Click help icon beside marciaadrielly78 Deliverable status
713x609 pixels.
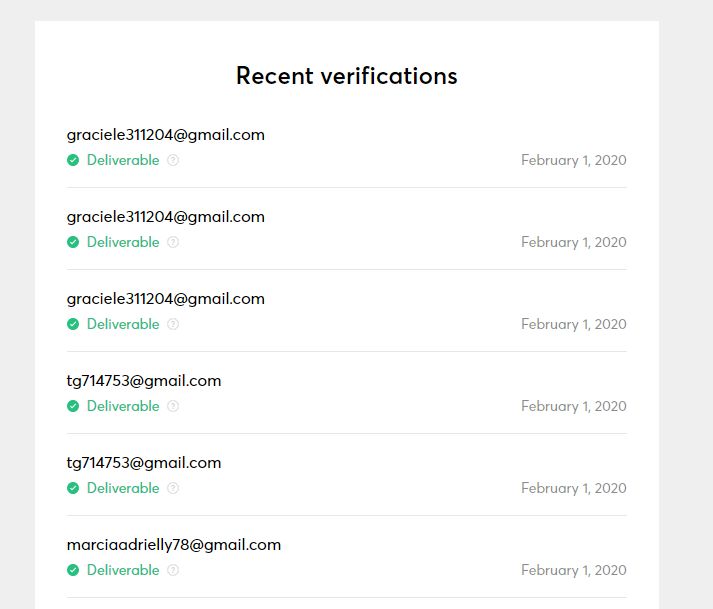pyautogui.click(x=173, y=570)
